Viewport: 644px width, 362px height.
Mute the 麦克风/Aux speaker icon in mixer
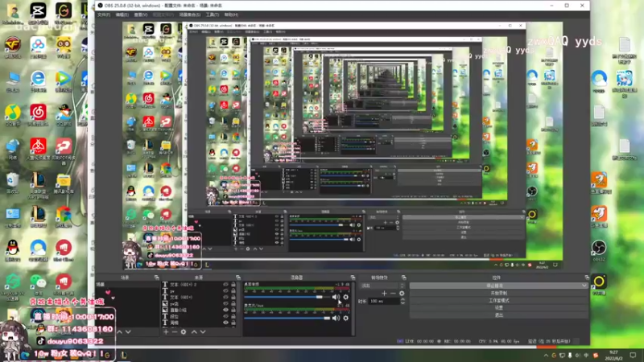pyautogui.click(x=336, y=318)
